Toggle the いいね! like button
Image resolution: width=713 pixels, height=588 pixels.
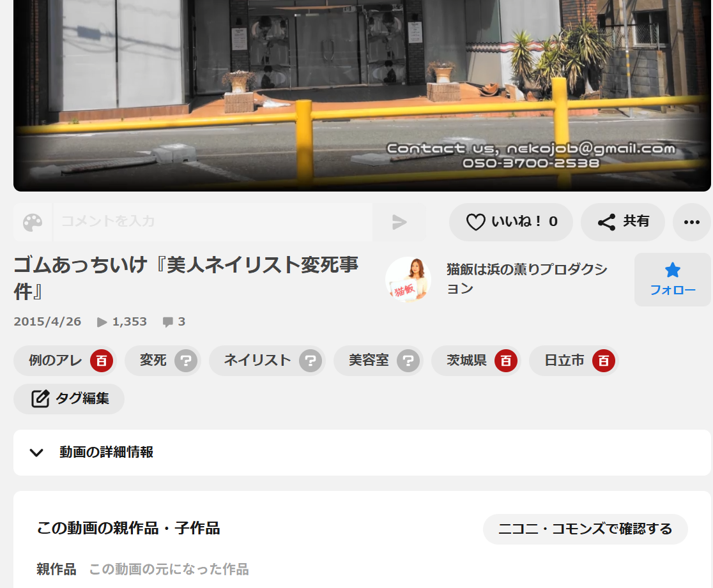[x=511, y=222]
